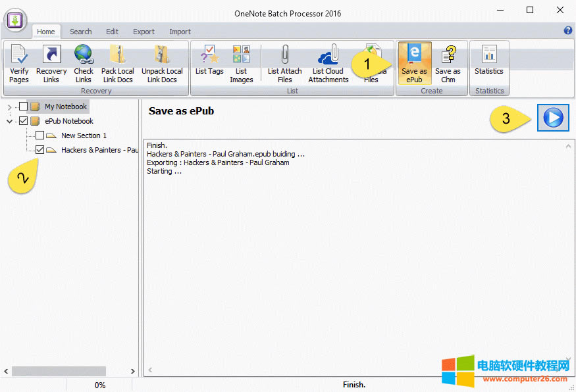Click the 0% progress bar
Viewport: 576px width, 392px height.
click(99, 385)
